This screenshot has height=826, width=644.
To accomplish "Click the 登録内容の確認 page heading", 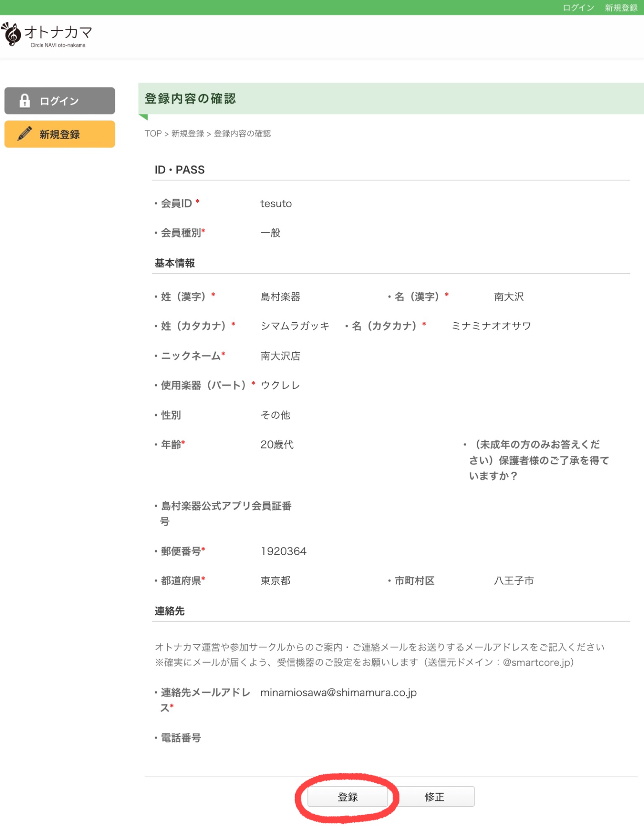I will point(190,99).
